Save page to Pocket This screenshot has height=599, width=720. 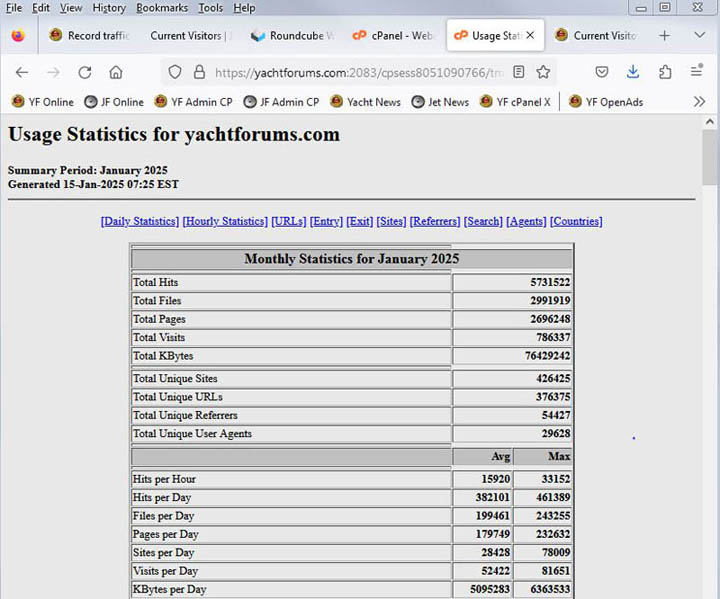point(602,72)
